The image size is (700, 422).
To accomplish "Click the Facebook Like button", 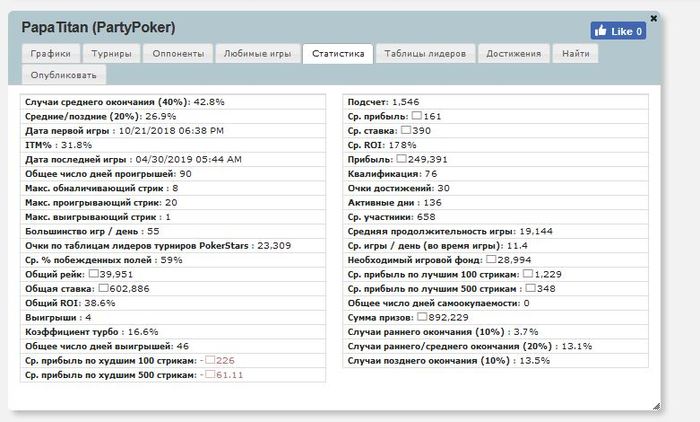I will click(x=618, y=31).
